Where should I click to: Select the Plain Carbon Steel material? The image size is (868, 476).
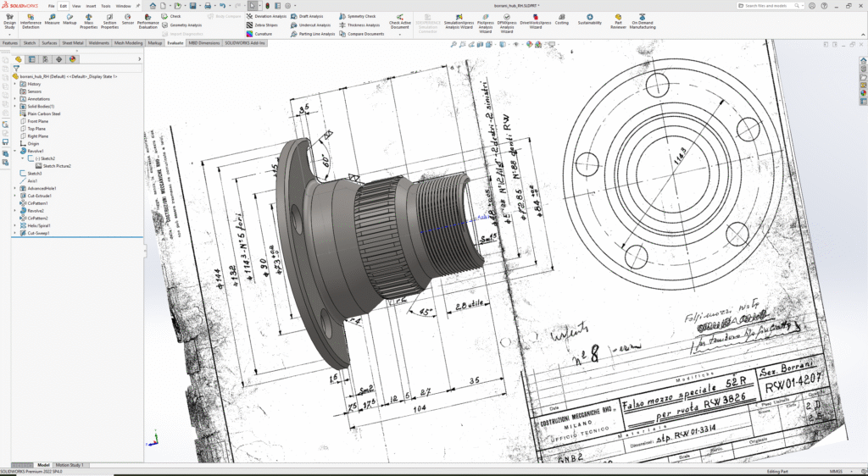point(40,113)
